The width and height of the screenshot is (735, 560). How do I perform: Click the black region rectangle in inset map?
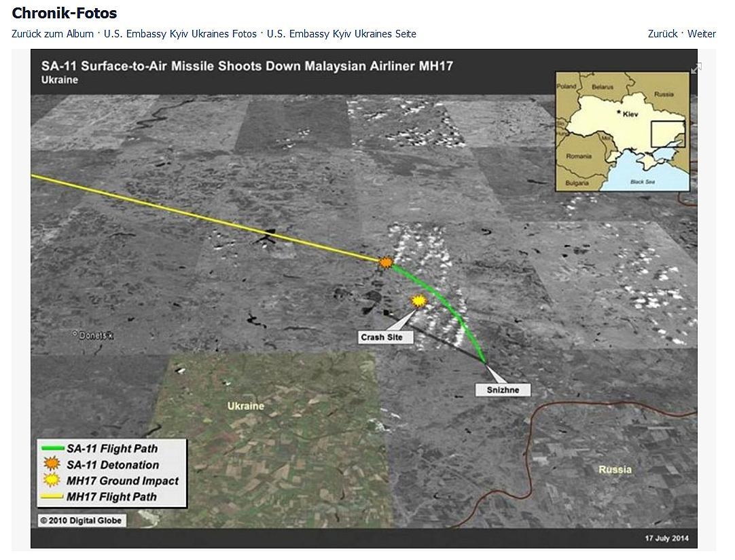pyautogui.click(x=668, y=134)
